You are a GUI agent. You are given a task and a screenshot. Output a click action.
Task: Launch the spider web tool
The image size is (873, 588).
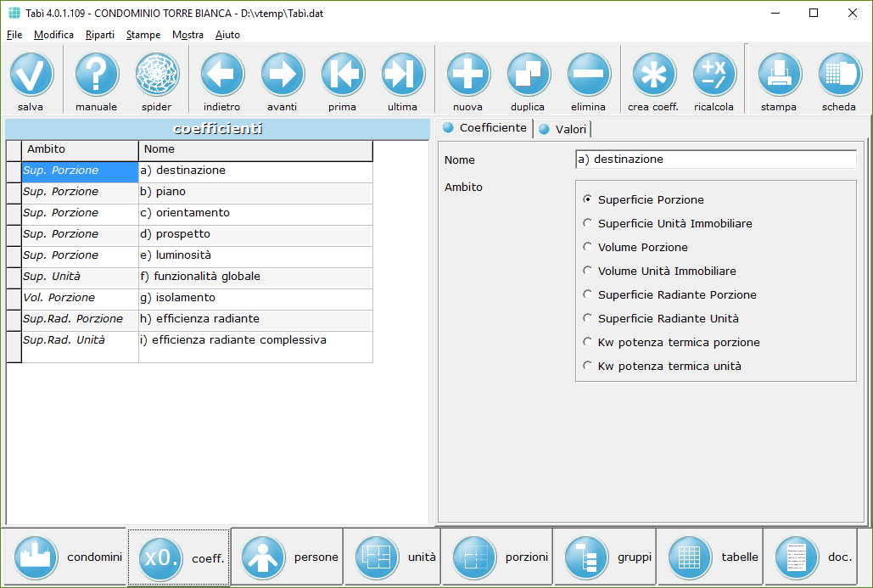click(x=157, y=75)
